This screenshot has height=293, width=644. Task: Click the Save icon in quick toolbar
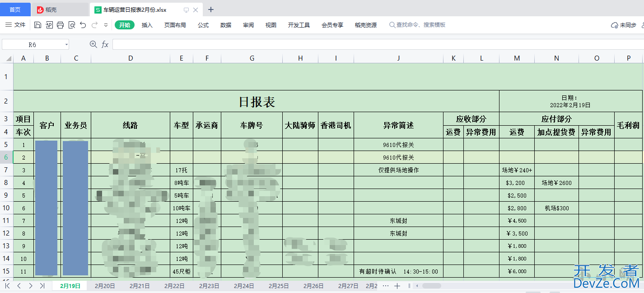point(38,25)
